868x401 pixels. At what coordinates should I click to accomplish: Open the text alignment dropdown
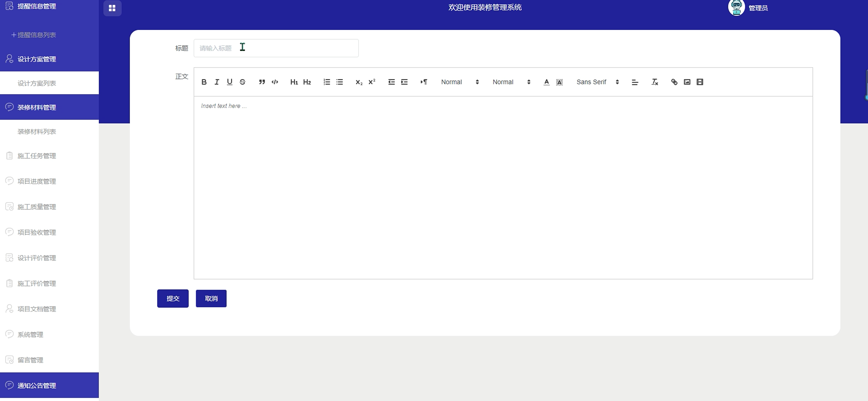[x=635, y=82]
